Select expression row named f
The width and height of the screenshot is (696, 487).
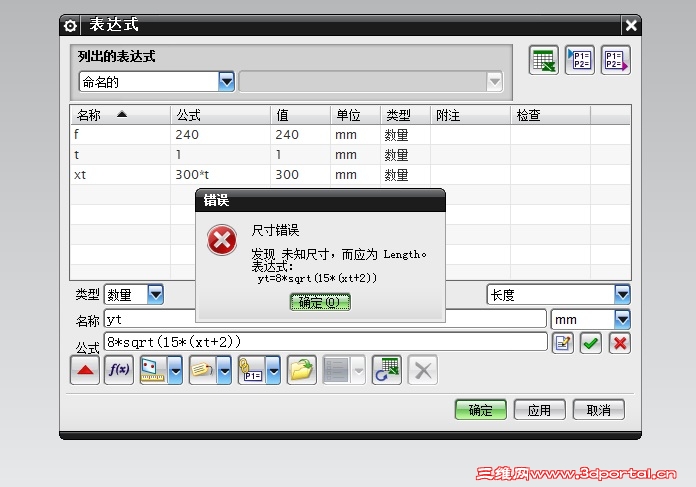350,135
